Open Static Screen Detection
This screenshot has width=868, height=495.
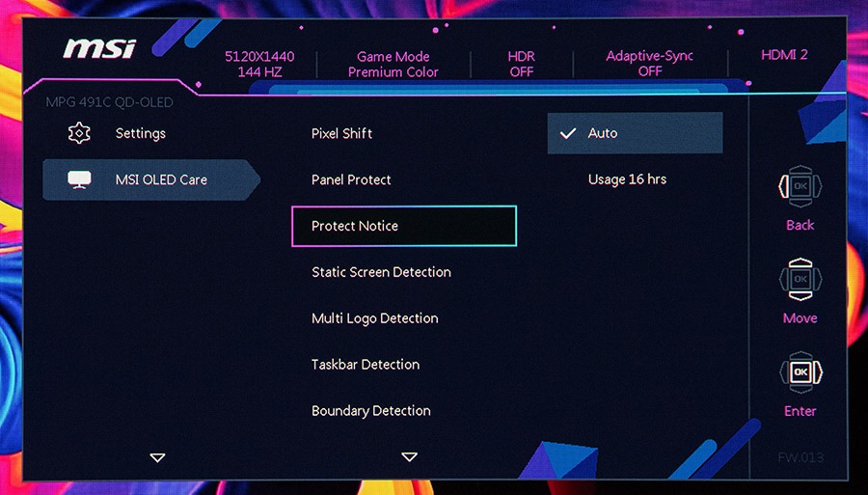[381, 272]
